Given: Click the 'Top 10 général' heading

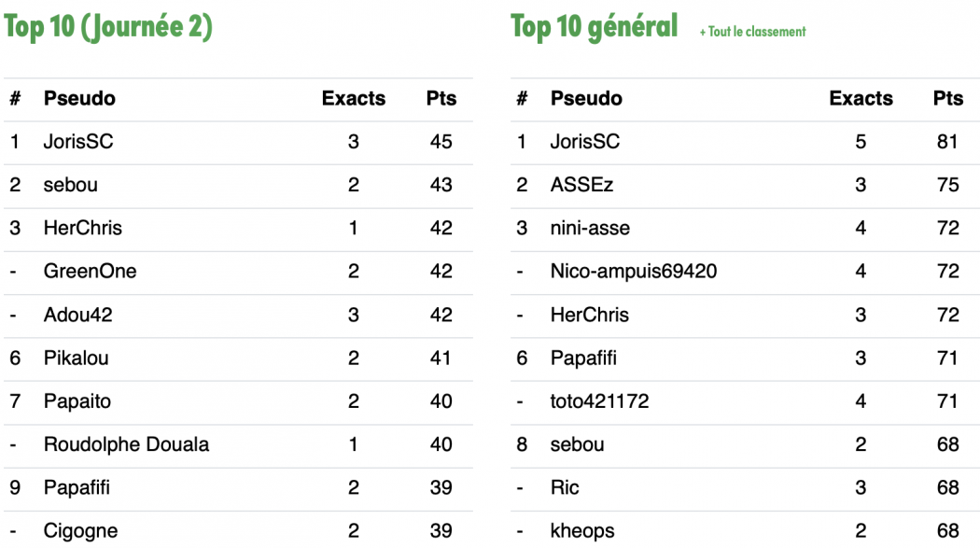Looking at the screenshot, I should point(594,26).
